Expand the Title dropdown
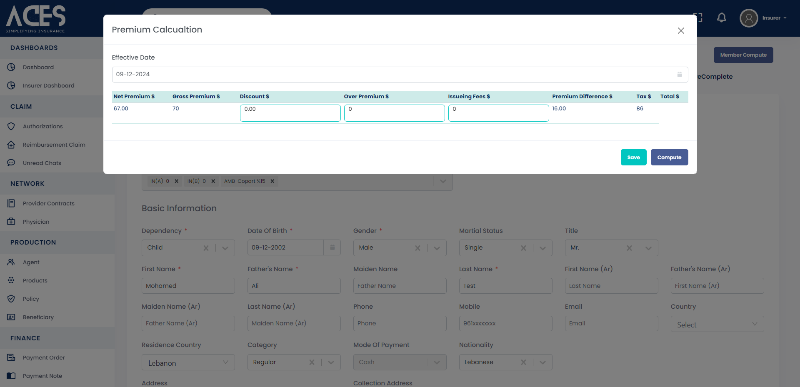 pos(648,248)
